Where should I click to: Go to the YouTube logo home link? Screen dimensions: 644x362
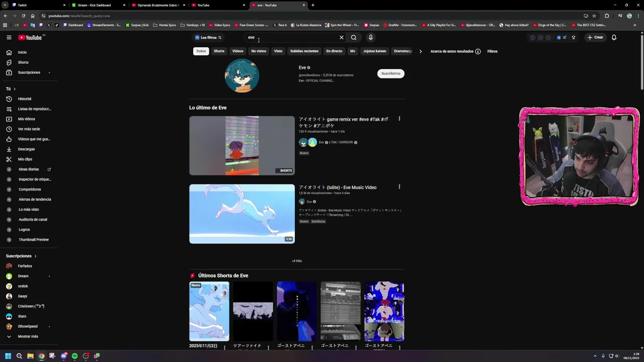click(30, 38)
